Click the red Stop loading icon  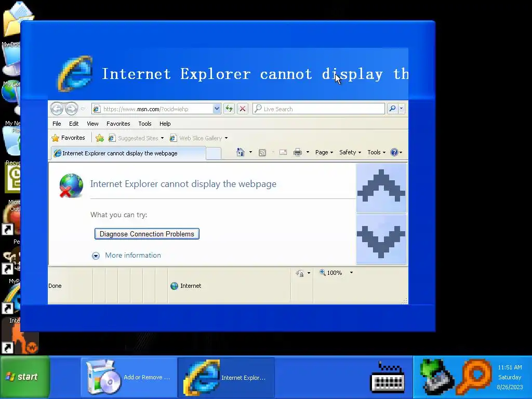[x=243, y=109]
